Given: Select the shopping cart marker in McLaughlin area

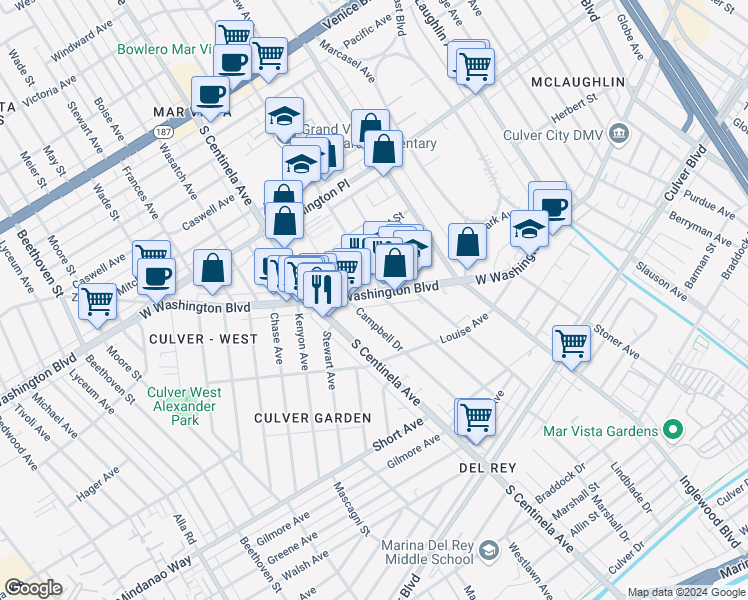Looking at the screenshot, I should click(x=475, y=67).
